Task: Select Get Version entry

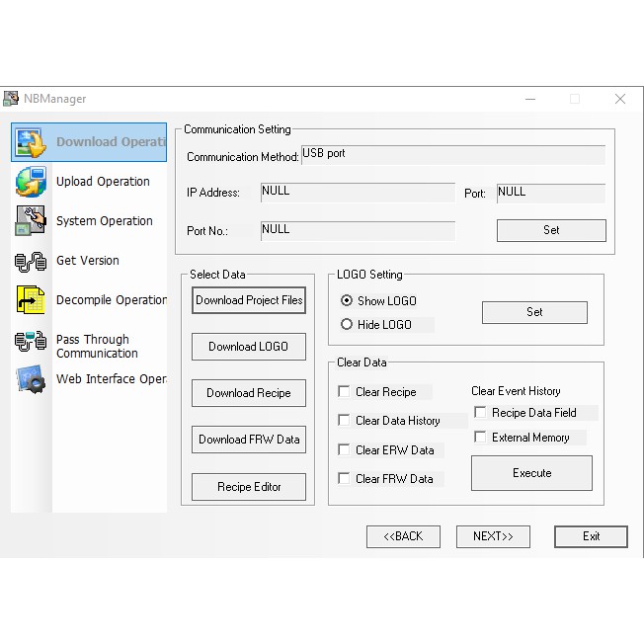Action: point(88,261)
